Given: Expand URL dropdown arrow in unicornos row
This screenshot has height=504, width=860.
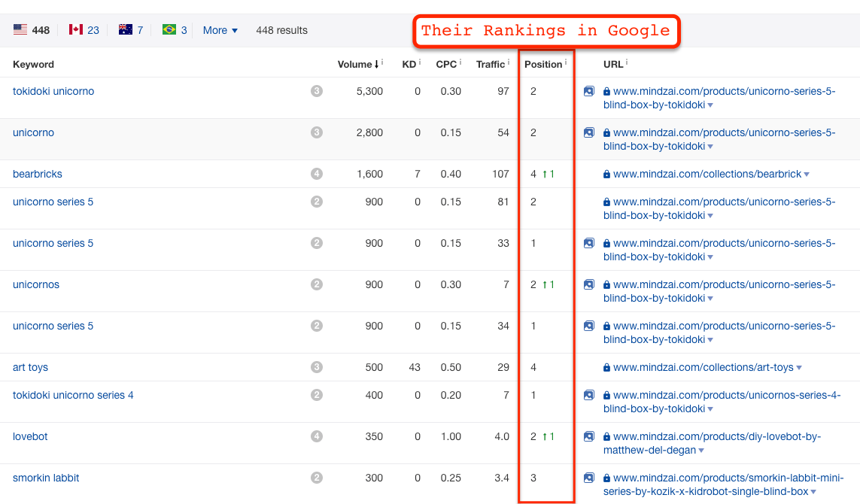Looking at the screenshot, I should 710,299.
